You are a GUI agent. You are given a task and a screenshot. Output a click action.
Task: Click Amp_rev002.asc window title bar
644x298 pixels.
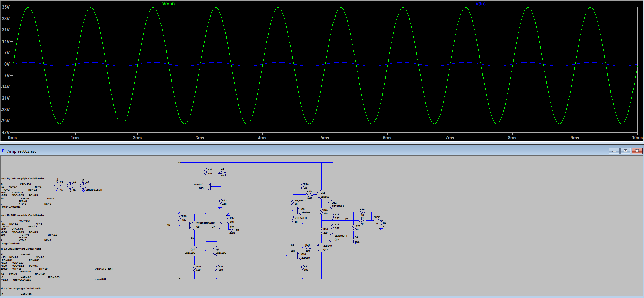[x=322, y=151]
